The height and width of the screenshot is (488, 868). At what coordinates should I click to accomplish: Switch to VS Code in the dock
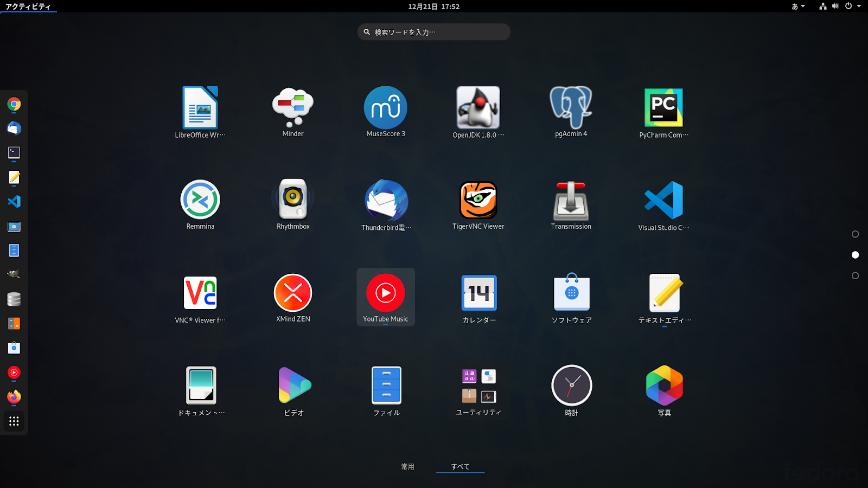(14, 202)
